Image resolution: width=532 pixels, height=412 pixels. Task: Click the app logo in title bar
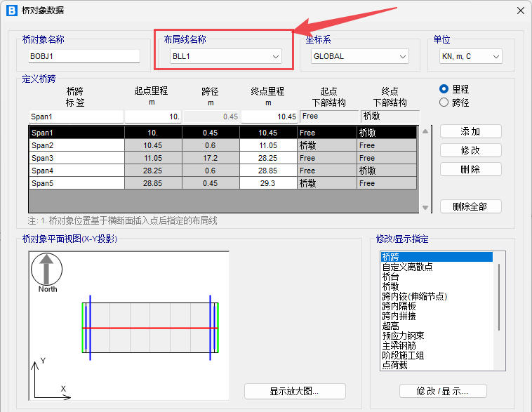pyautogui.click(x=11, y=11)
